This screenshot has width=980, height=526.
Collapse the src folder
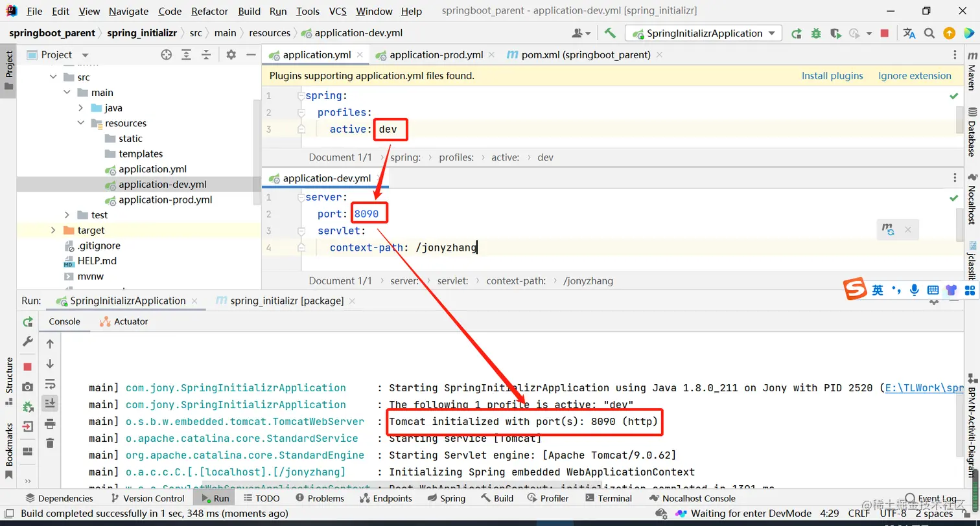point(53,77)
